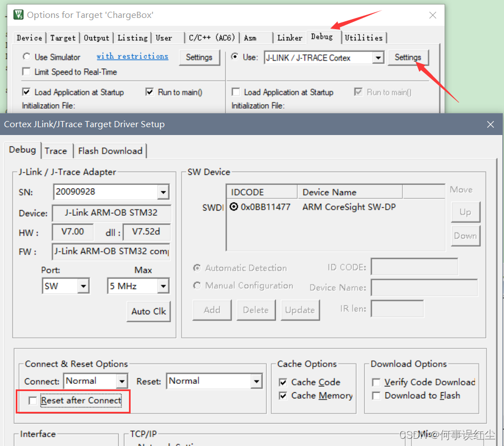The image size is (504, 446).
Task: Select the Debug tab in Options window
Action: click(322, 37)
